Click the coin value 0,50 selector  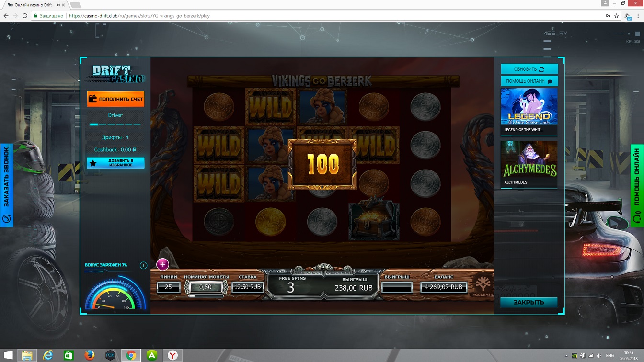click(x=205, y=287)
